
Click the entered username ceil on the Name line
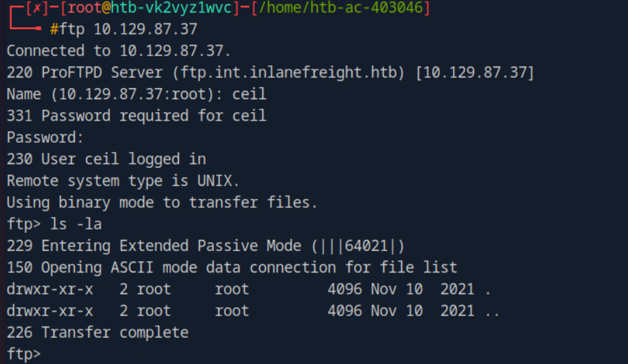[249, 94]
